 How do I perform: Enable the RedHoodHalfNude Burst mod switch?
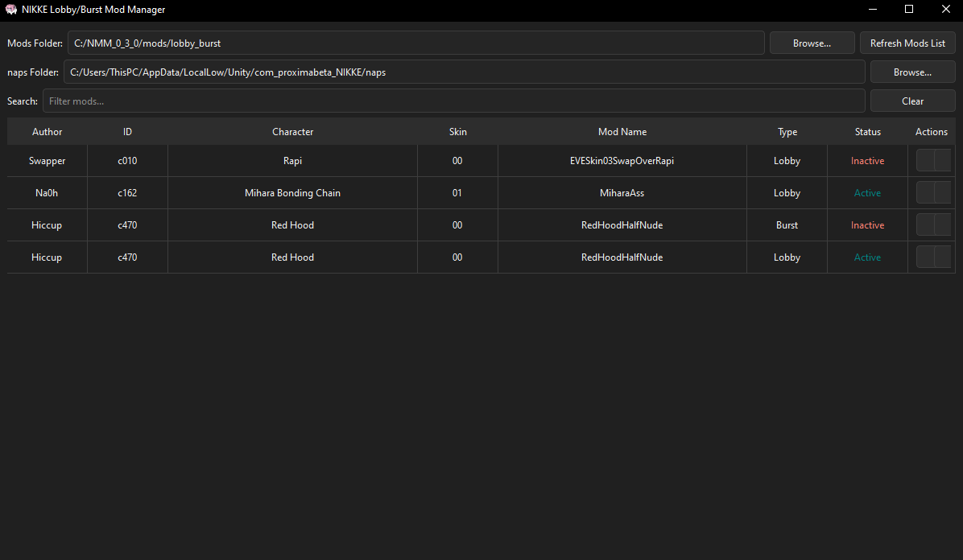click(933, 224)
